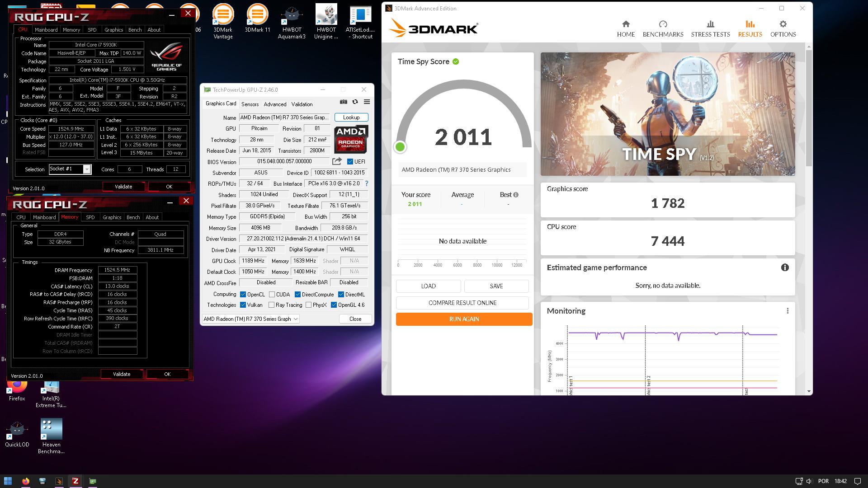This screenshot has width=868, height=488.
Task: Click Validate in the top CPU-Z window
Action: pos(123,187)
